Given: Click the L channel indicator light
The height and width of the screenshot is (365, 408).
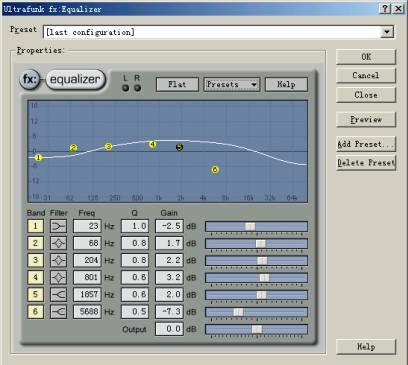Looking at the screenshot, I should point(126,88).
